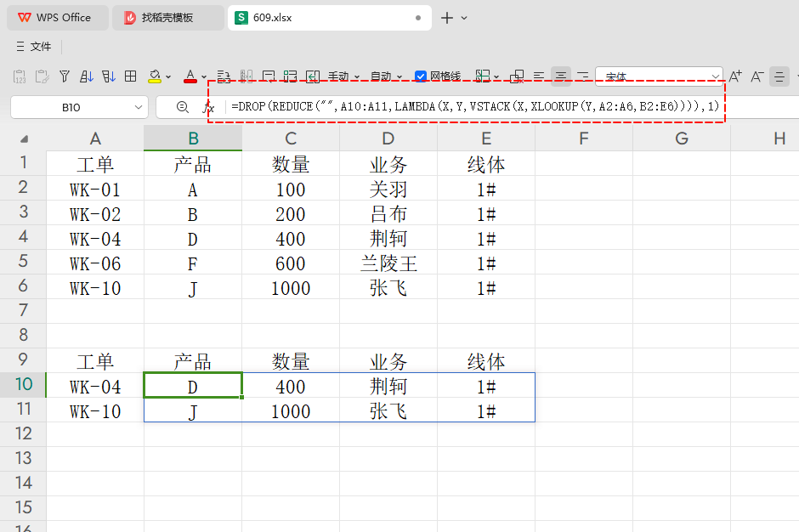Click inside the formula bar text

click(474, 106)
